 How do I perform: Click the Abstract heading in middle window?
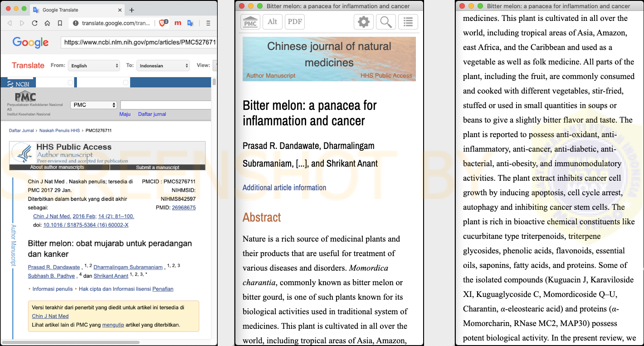pos(262,217)
